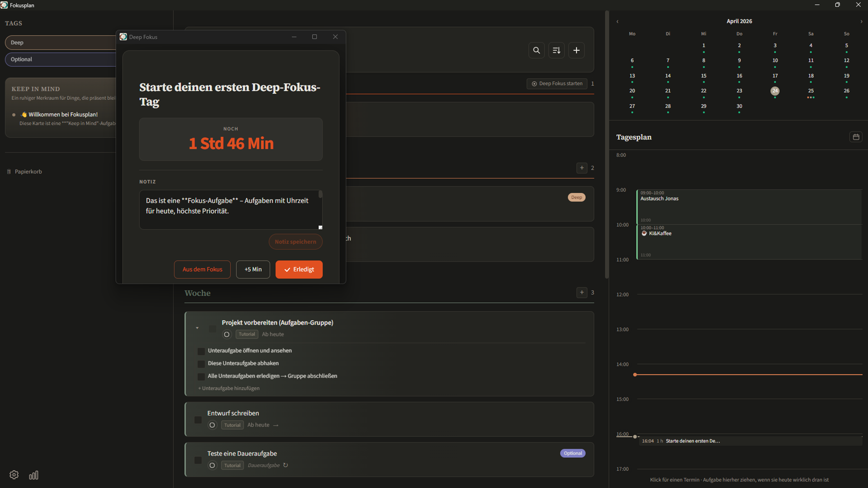Select the Deep tag filter
This screenshot has height=488, width=868.
[x=61, y=42]
